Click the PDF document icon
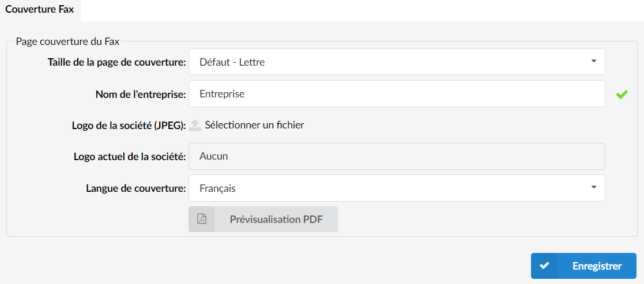The width and height of the screenshot is (644, 284). [x=202, y=219]
